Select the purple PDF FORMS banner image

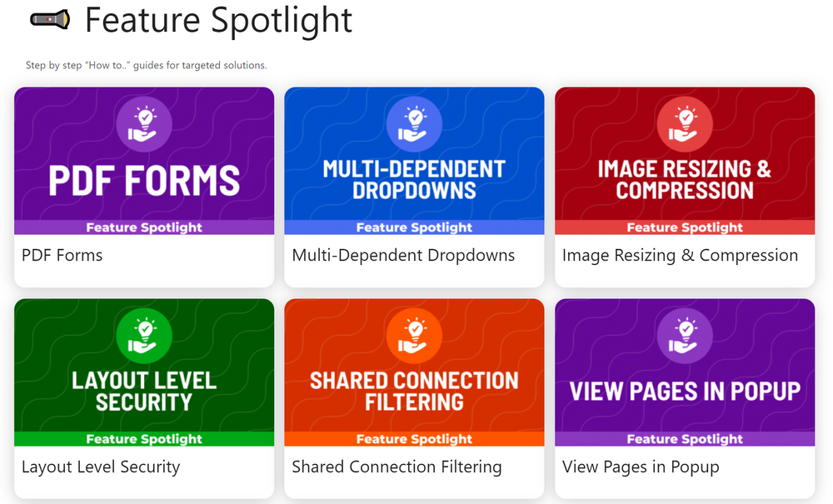tap(144, 161)
